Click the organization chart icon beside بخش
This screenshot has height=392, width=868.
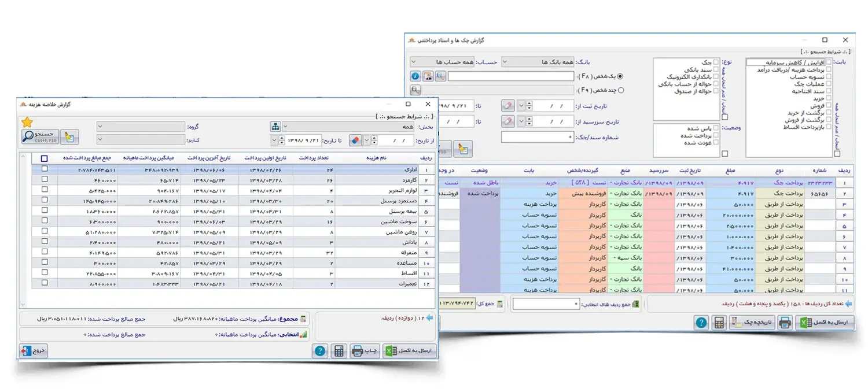[275, 127]
